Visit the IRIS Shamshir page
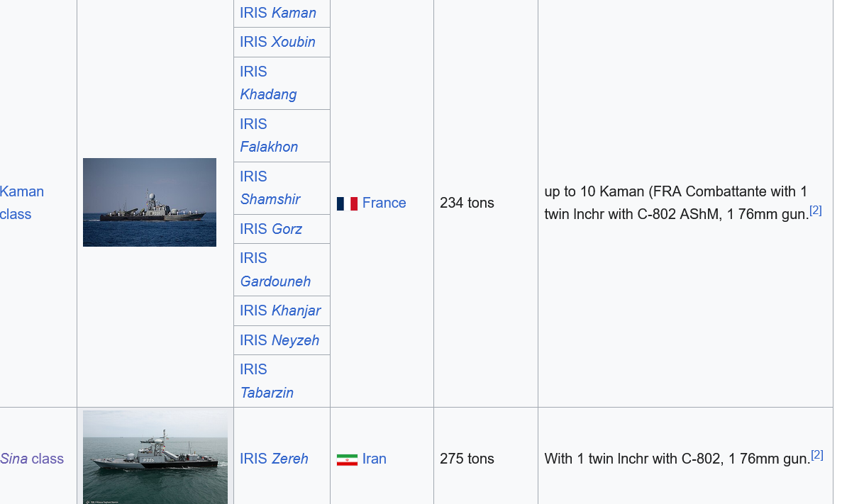Viewport: 842px width, 504px height. pyautogui.click(x=270, y=188)
